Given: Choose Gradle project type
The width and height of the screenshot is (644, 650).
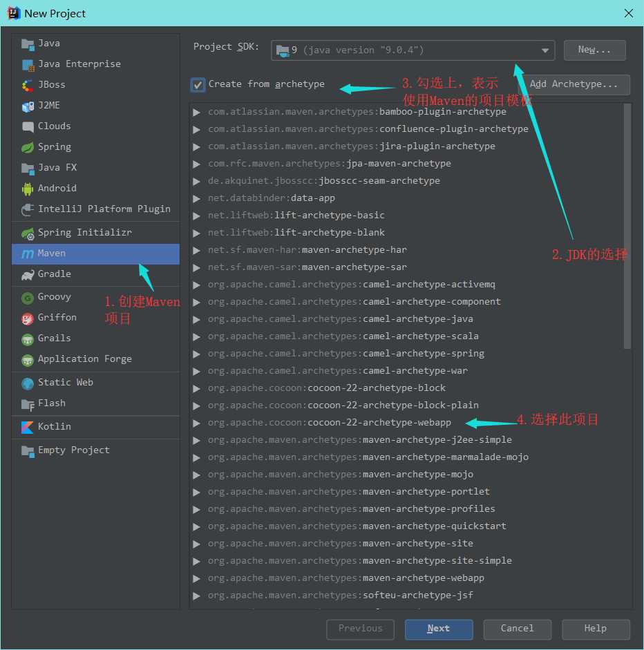Looking at the screenshot, I should [96, 274].
